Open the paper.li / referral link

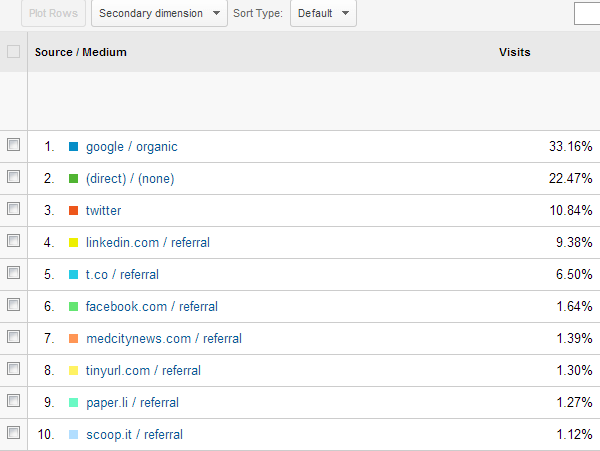click(x=132, y=403)
